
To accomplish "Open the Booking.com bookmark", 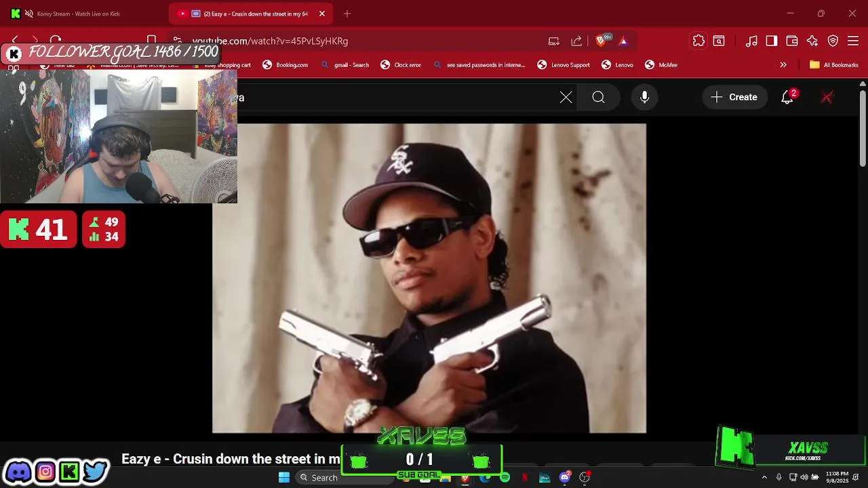I will (285, 65).
